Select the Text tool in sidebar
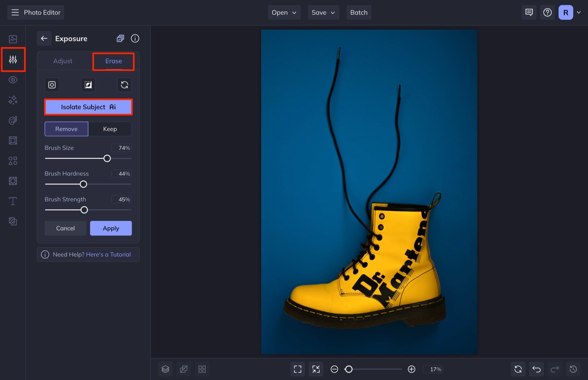Image resolution: width=588 pixels, height=380 pixels. pos(13,201)
